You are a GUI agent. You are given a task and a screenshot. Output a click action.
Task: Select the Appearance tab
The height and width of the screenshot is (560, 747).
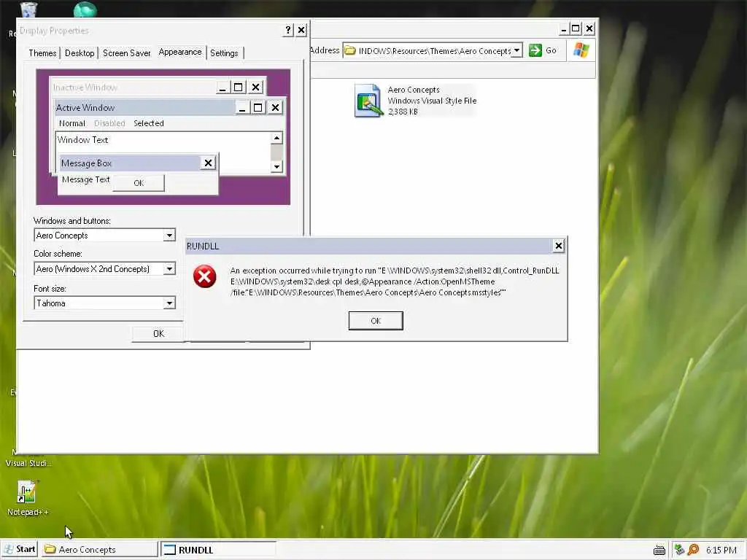180,52
